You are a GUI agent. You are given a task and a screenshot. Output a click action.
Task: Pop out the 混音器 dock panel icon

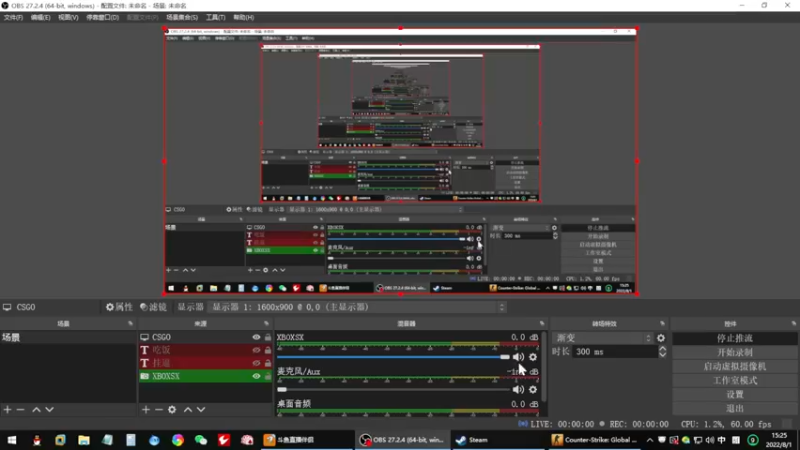tap(542, 323)
